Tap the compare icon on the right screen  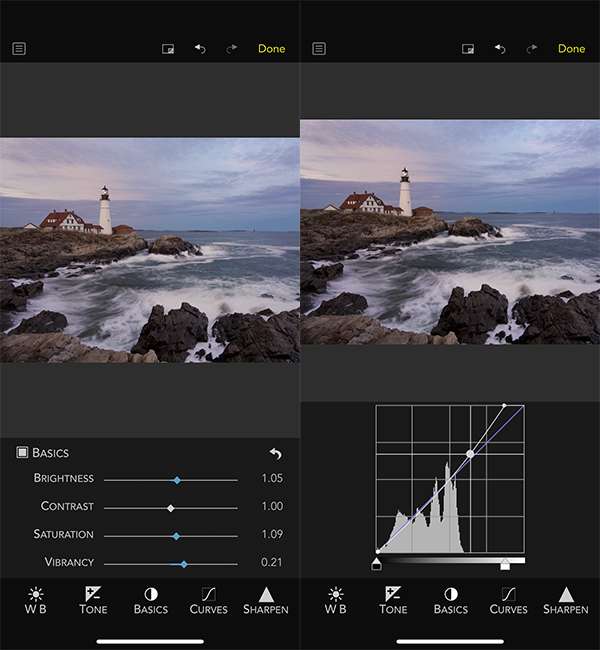click(467, 49)
